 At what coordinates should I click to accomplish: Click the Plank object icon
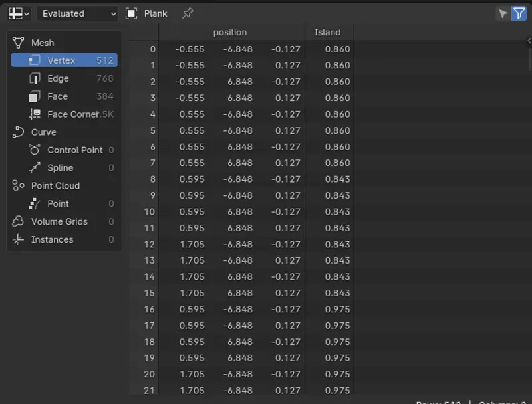[132, 13]
